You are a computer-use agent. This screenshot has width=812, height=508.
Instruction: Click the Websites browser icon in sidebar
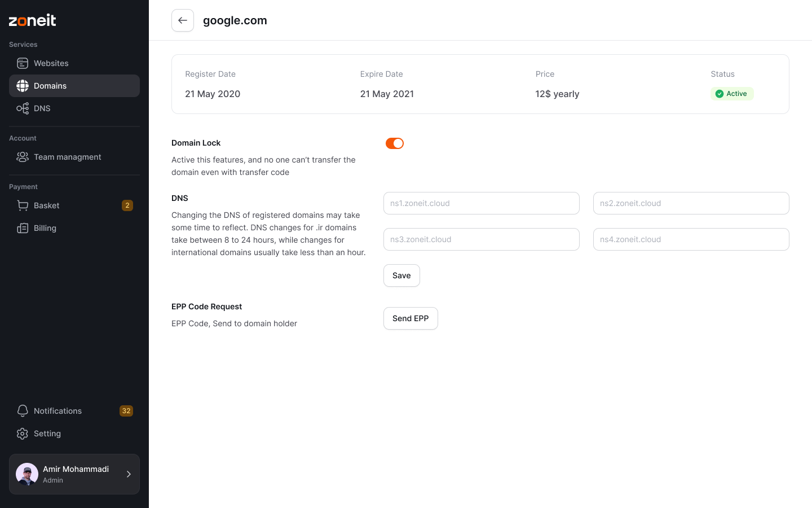23,63
